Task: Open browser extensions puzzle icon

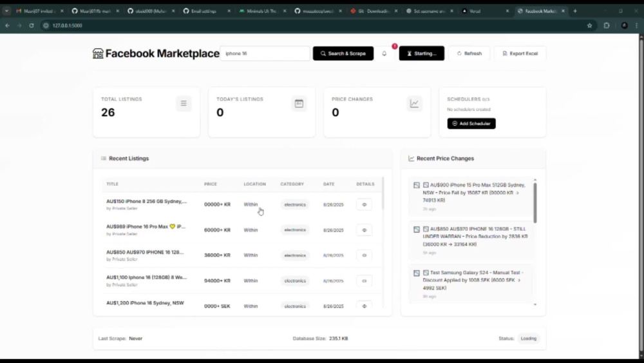Action: 607,26
